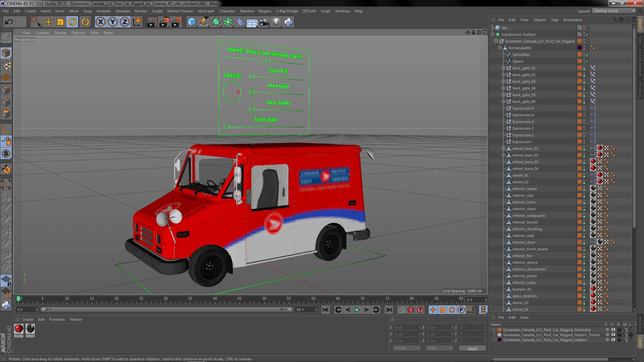Click dark layer swatch of Rectangle001
This screenshot has height=362, width=644.
pyautogui.click(x=579, y=48)
